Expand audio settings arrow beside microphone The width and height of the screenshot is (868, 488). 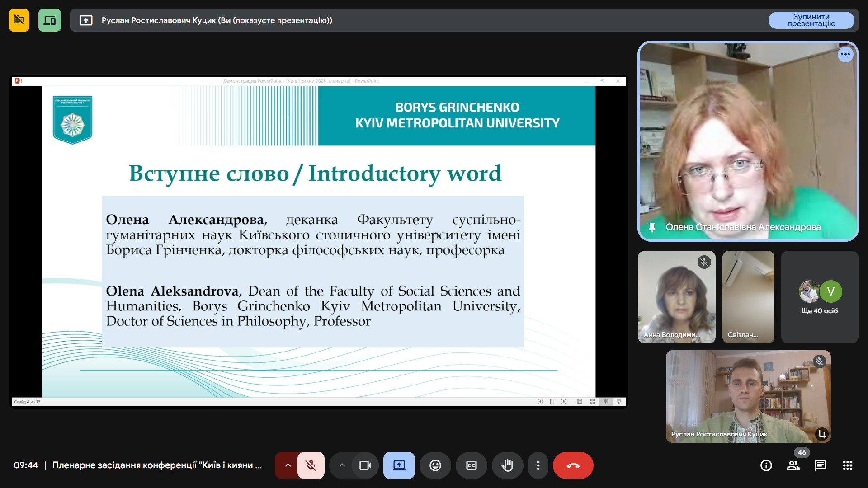[288, 465]
